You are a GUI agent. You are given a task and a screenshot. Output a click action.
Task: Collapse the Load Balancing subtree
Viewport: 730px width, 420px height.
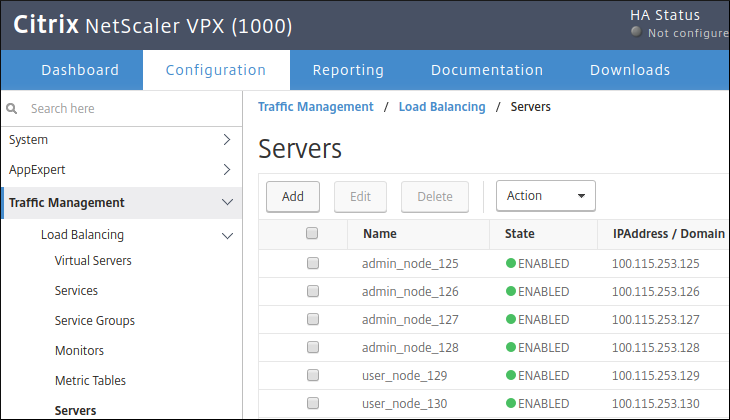click(227, 236)
